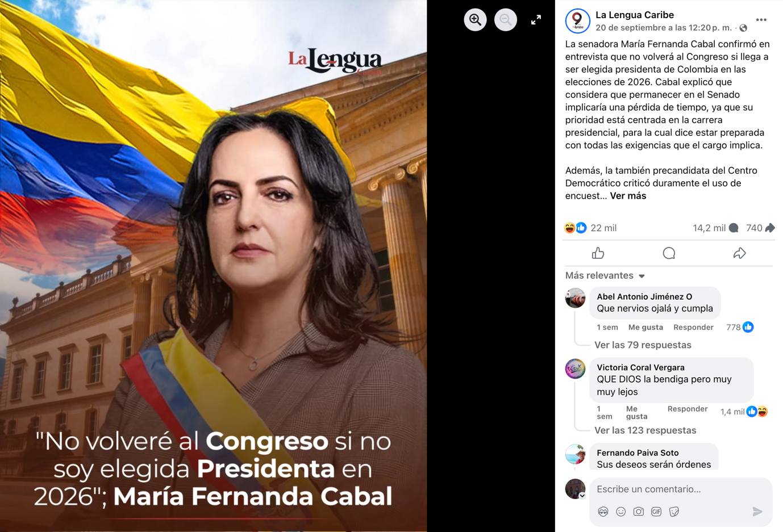The height and width of the screenshot is (532, 783).
Task: Send the comment with arrow icon
Action: pyautogui.click(x=757, y=512)
